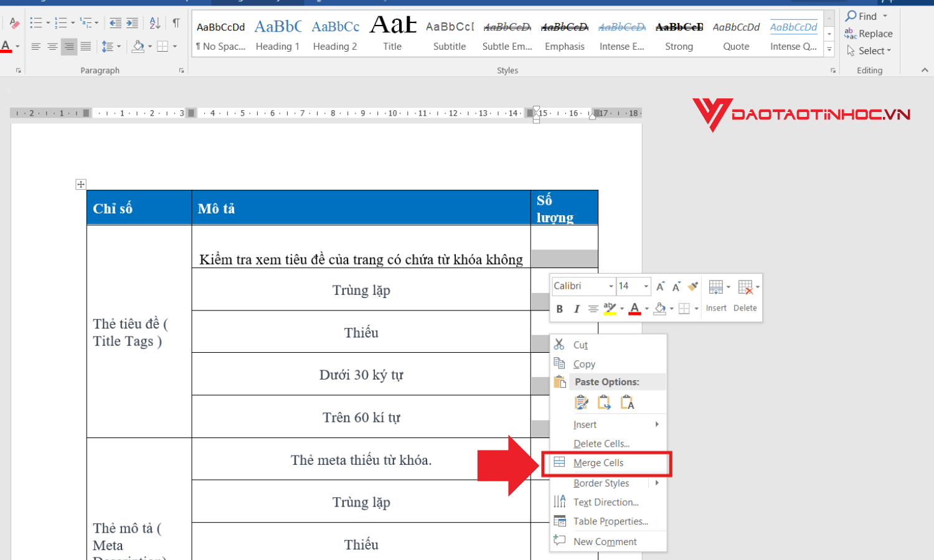Decrease paragraph indent
This screenshot has height=560, width=934.
click(115, 24)
